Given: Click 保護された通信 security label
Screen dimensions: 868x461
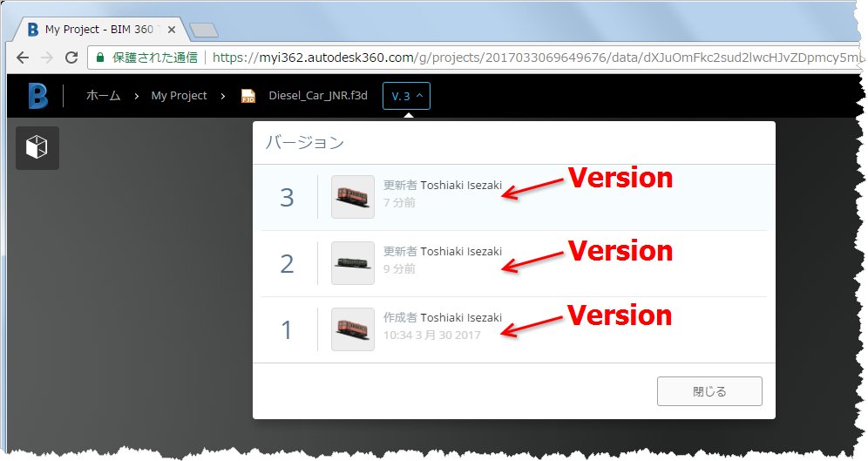Looking at the screenshot, I should (155, 58).
